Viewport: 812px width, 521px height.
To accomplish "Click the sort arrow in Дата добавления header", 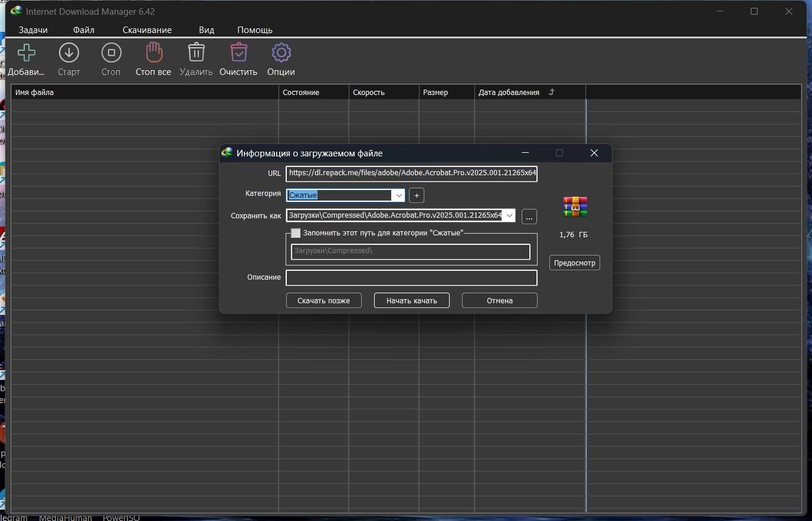I will 552,92.
